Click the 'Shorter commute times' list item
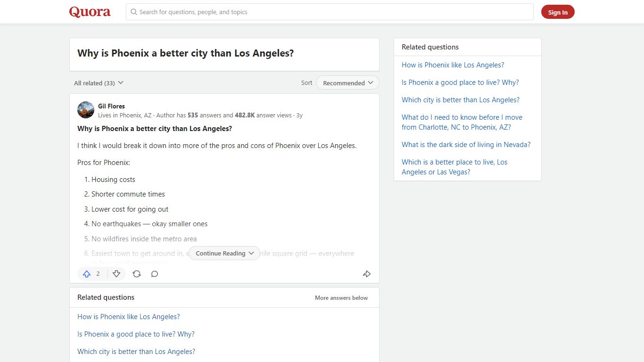The width and height of the screenshot is (644, 362). 128,194
